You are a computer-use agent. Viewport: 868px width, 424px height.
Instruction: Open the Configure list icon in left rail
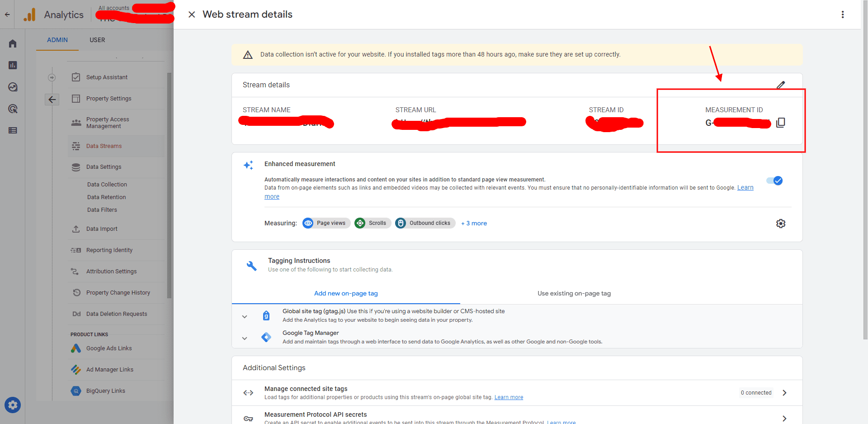tap(13, 130)
